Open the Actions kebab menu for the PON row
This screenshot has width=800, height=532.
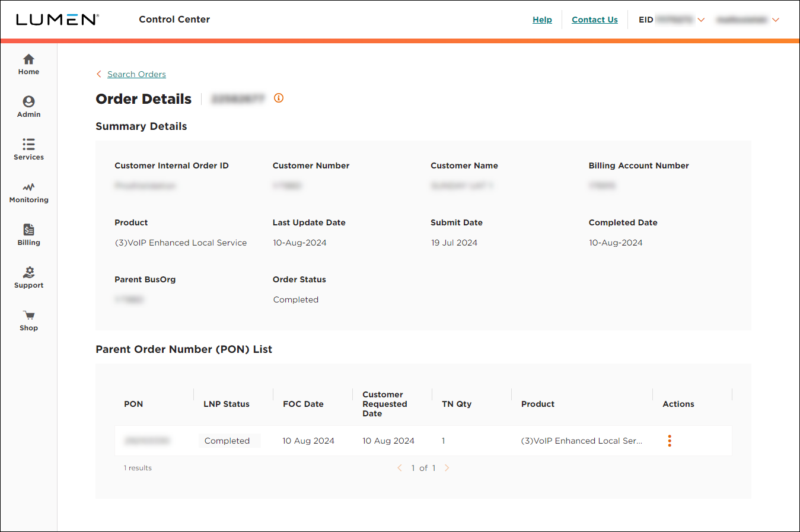670,441
